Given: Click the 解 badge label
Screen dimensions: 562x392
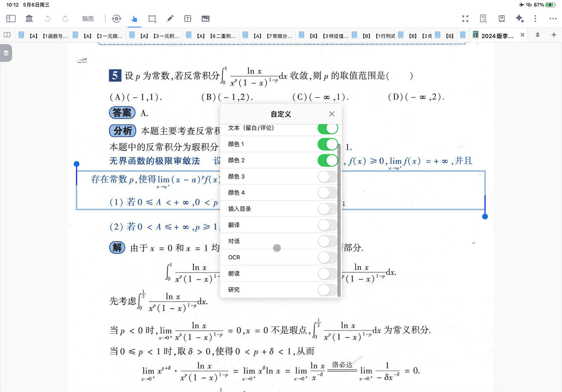Looking at the screenshot, I should [117, 247].
